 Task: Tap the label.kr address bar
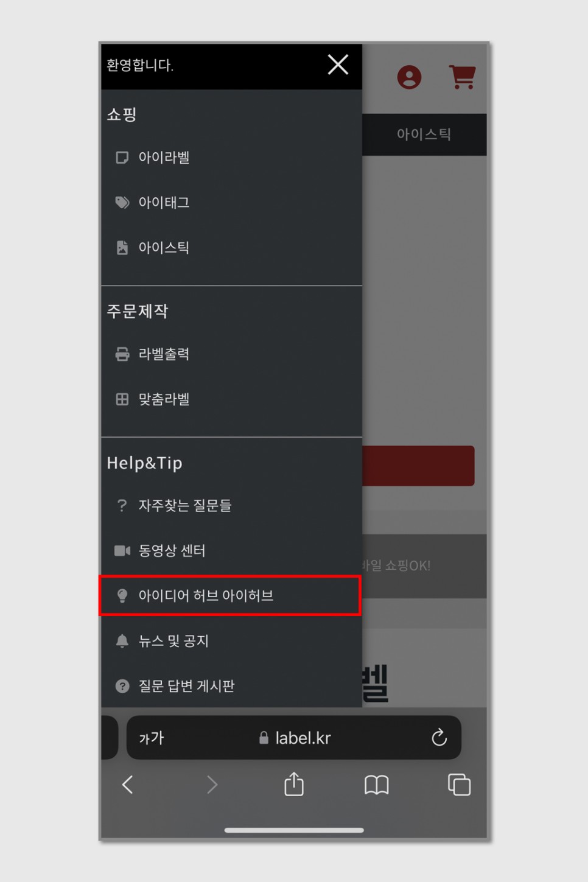coord(294,738)
